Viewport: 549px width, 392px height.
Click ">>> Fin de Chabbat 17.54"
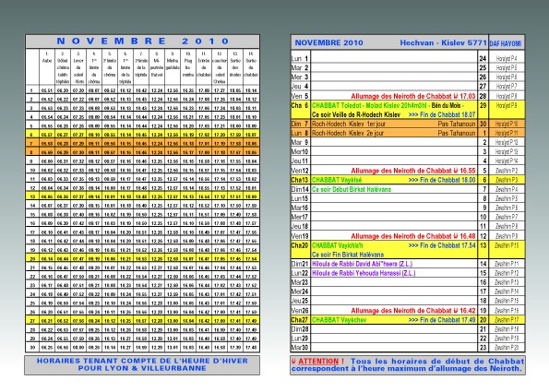point(442,245)
